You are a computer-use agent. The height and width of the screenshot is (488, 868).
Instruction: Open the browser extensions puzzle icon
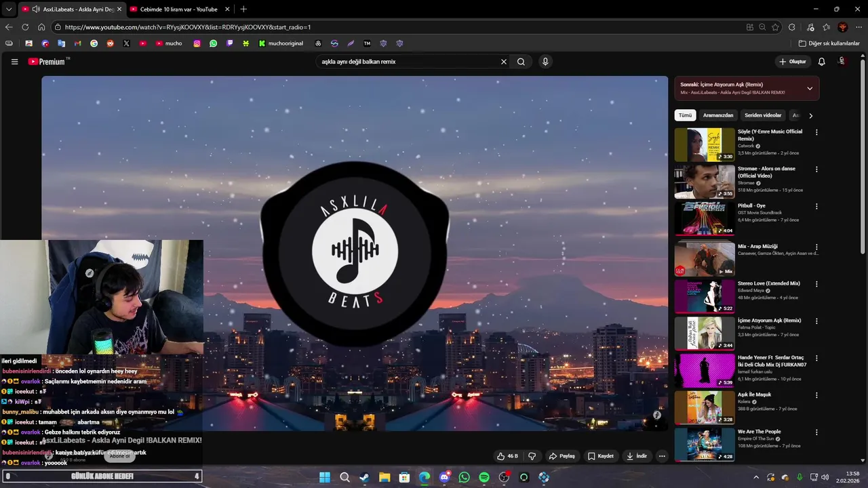click(x=792, y=27)
